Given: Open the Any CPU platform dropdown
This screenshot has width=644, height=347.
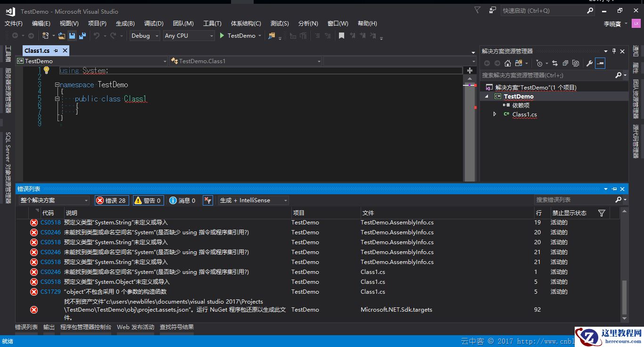Looking at the screenshot, I should [x=189, y=36].
